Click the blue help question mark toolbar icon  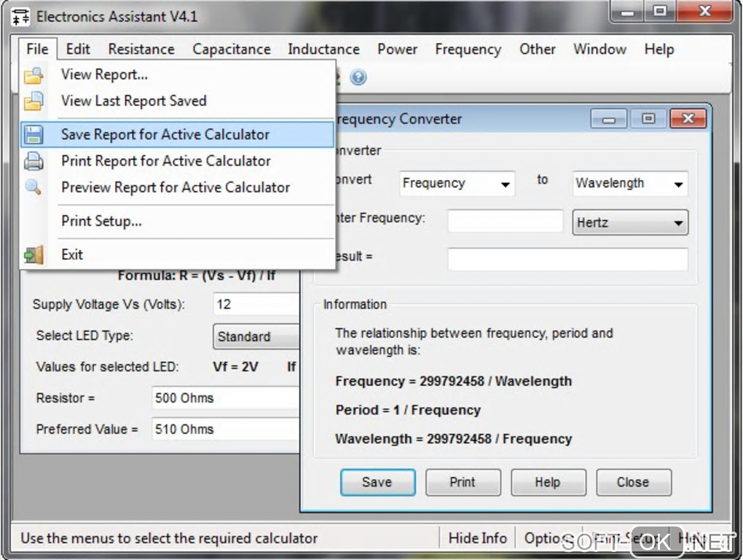(358, 76)
